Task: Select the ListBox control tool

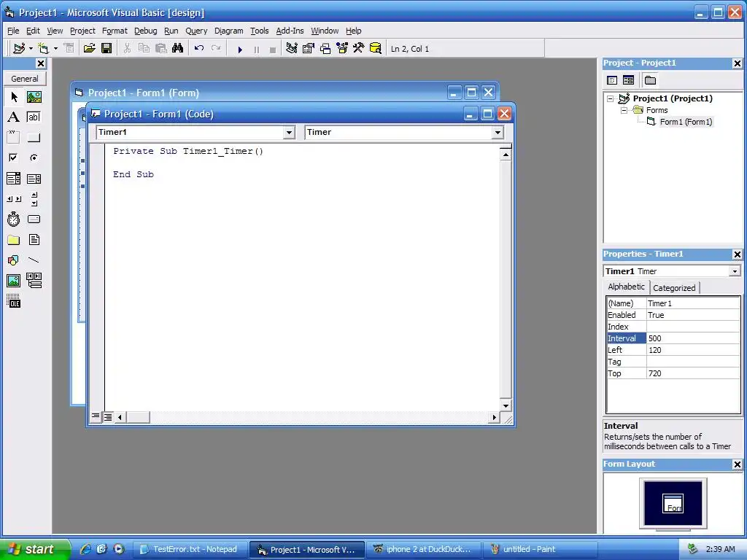Action: pyautogui.click(x=34, y=179)
